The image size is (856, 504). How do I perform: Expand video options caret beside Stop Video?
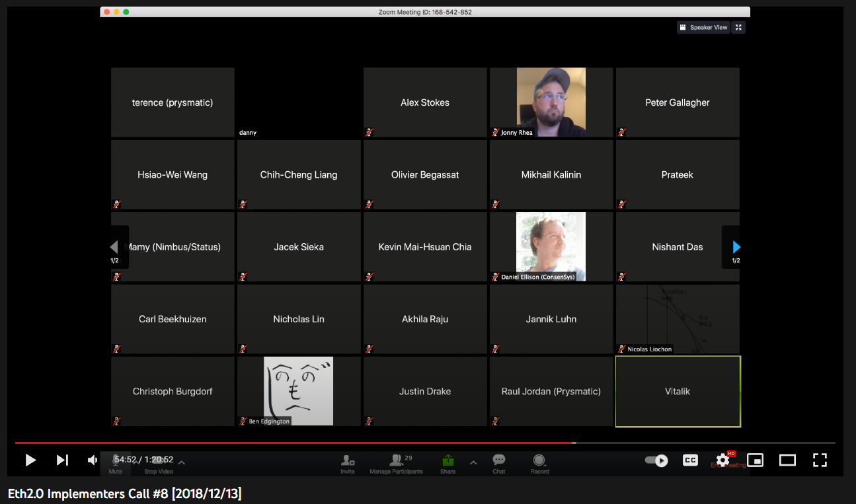click(182, 462)
